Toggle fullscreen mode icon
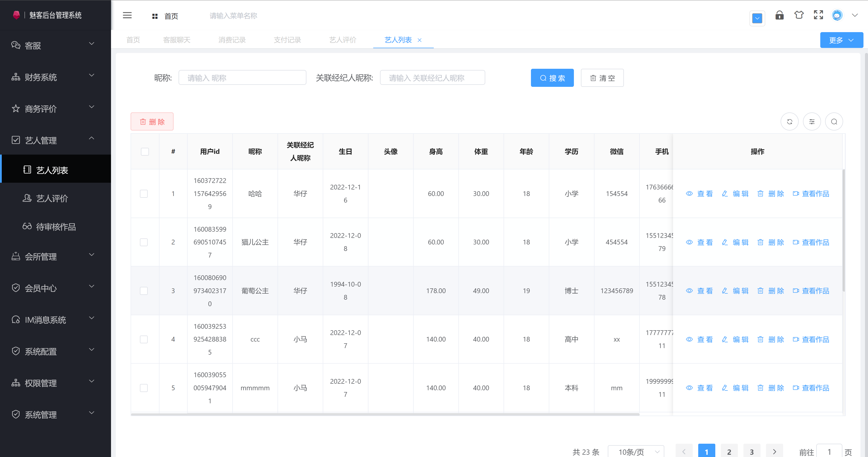Image resolution: width=868 pixels, height=457 pixels. click(819, 15)
